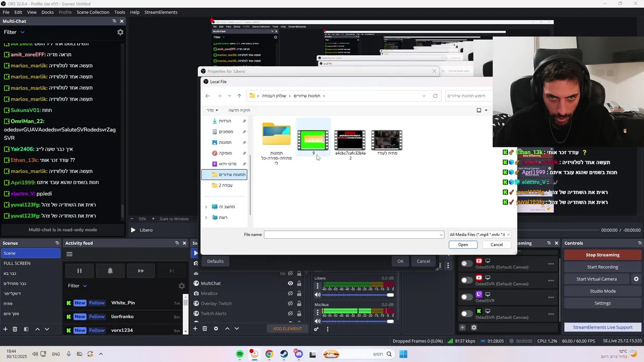Open source properties gear icon

coord(216,329)
